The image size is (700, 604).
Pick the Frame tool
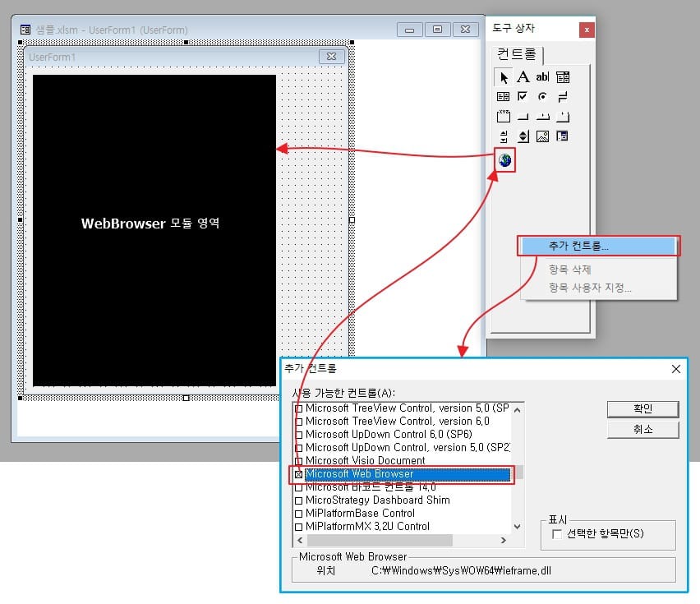point(503,117)
